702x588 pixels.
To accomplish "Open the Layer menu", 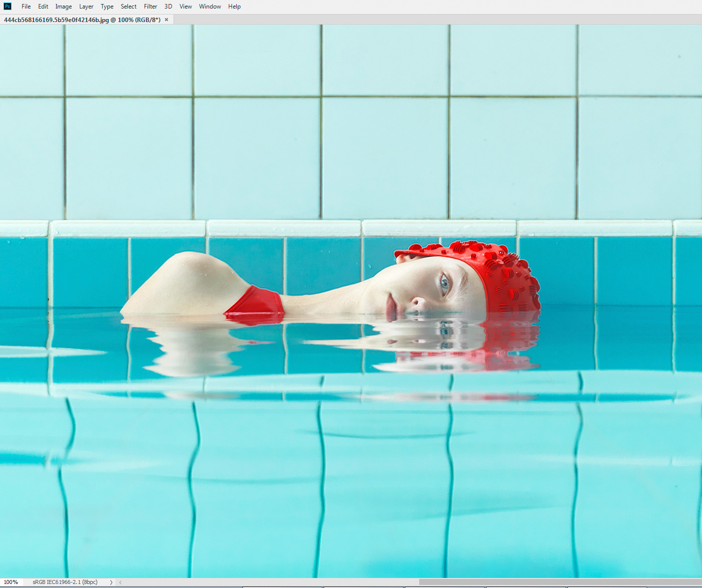I will [86, 7].
